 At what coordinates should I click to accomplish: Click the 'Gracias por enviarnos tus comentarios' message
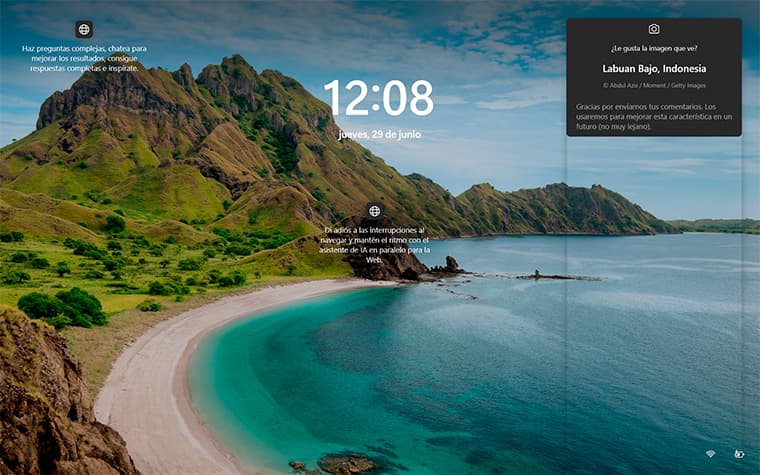click(x=654, y=117)
